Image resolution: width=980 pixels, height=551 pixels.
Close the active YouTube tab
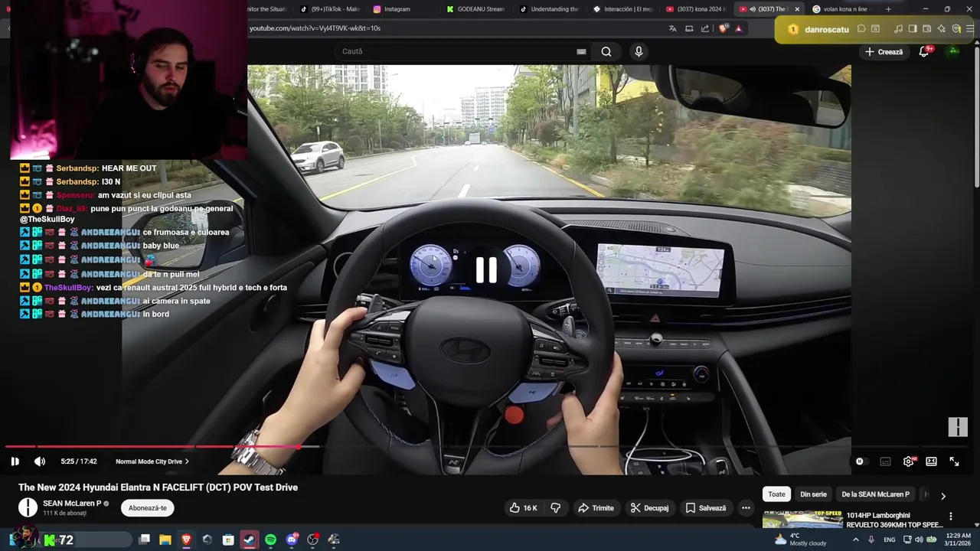797,9
